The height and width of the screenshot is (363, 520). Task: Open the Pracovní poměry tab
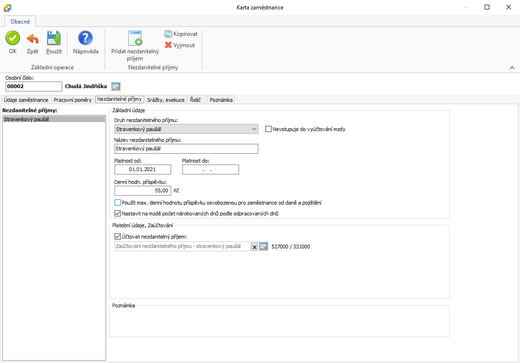pyautogui.click(x=73, y=100)
